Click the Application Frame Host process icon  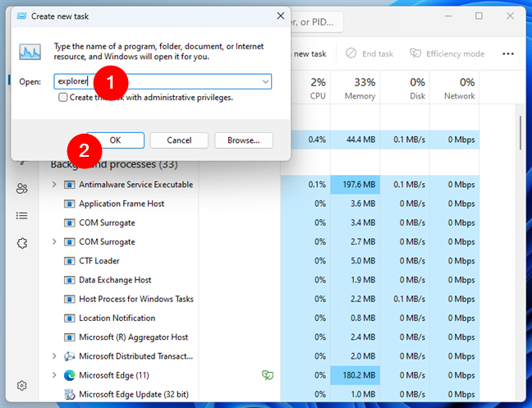point(70,204)
